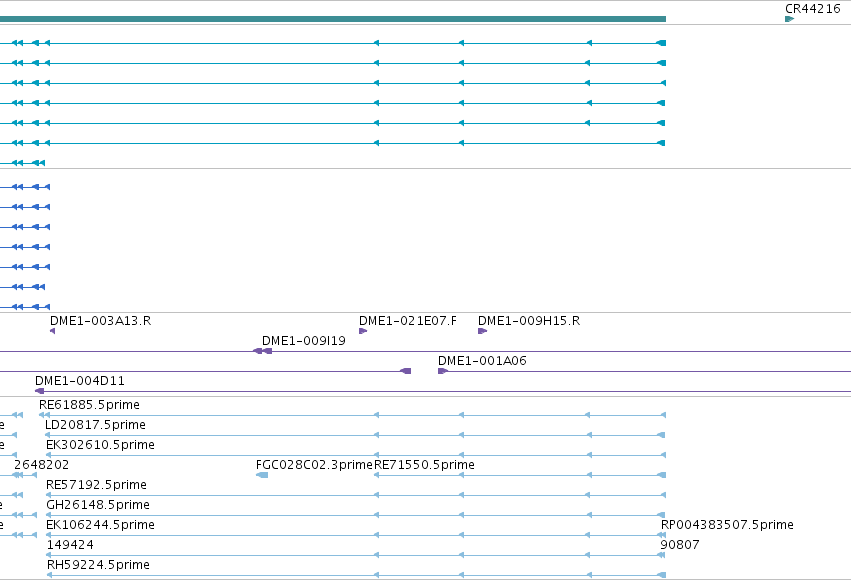Viewport: 851px width, 580px height.
Task: Click the RH59224.5prime label
Action: point(98,565)
